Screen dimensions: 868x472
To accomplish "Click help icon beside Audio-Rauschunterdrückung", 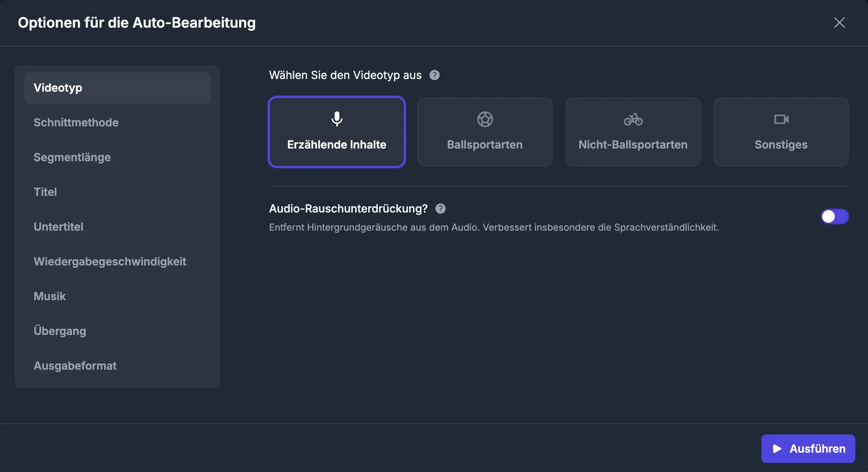I will (441, 209).
